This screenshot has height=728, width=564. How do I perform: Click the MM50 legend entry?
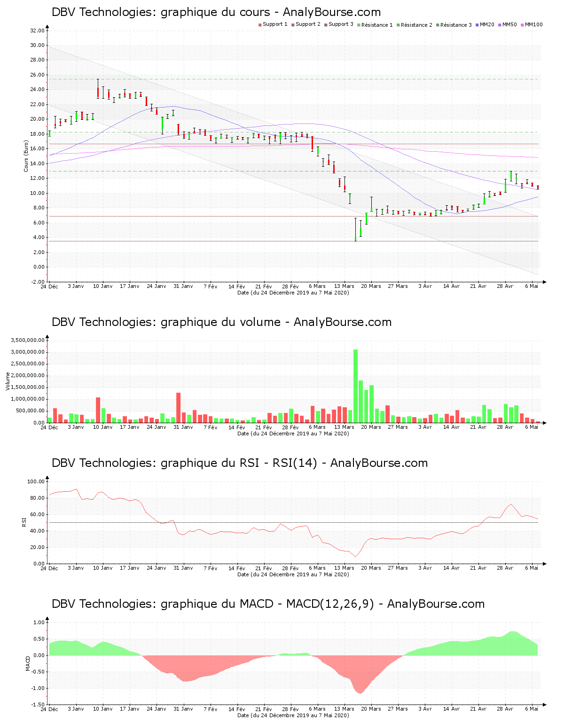click(507, 24)
